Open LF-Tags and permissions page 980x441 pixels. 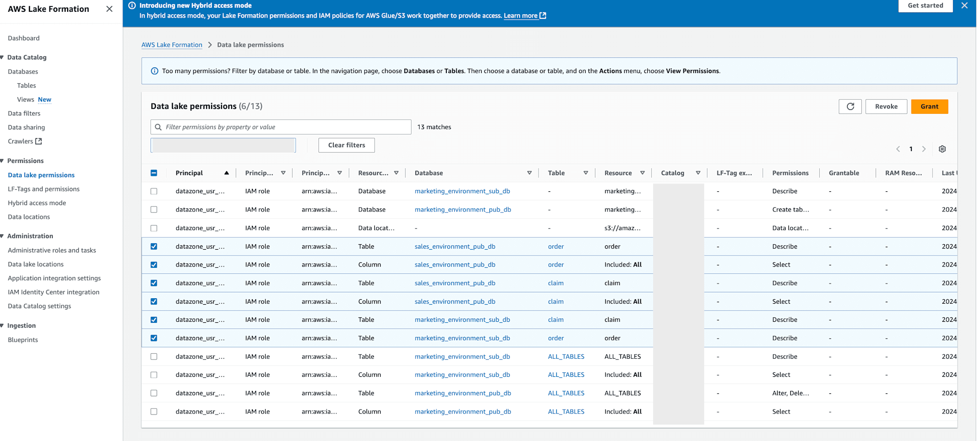(x=44, y=189)
